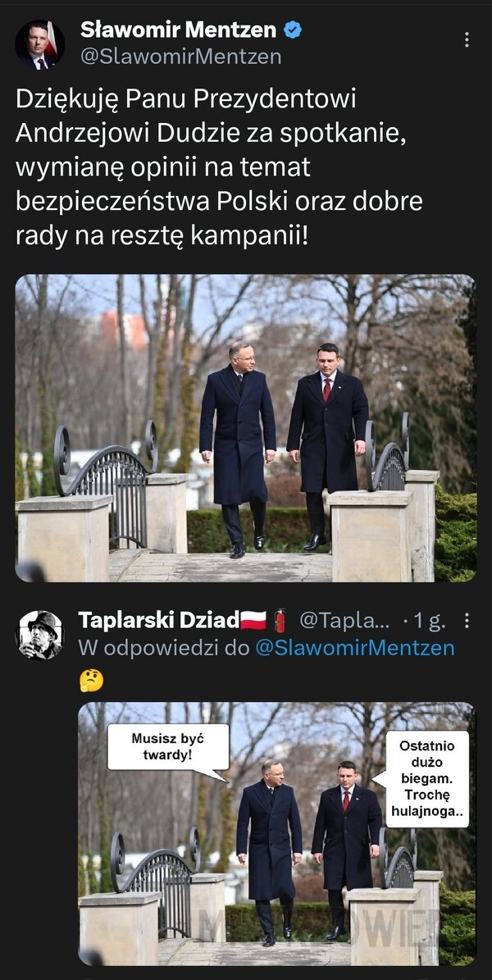This screenshot has height=980, width=492.
Task: Click the blue verified badge beside Sławomir Mentzen
Action: coord(293,30)
